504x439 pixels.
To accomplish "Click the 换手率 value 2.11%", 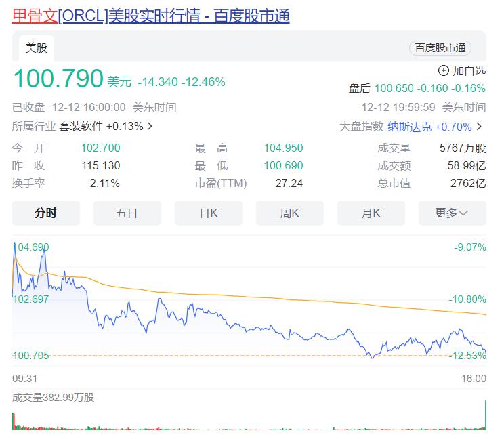I will pos(105,183).
